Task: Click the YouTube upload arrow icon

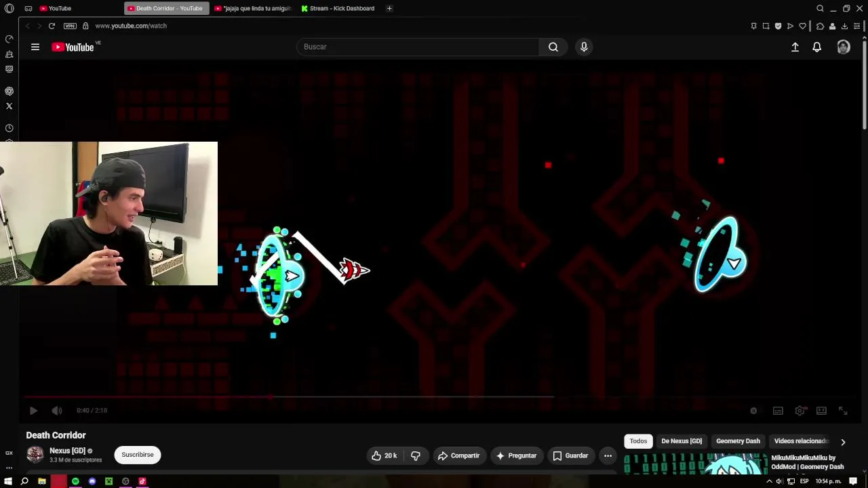Action: [x=795, y=47]
